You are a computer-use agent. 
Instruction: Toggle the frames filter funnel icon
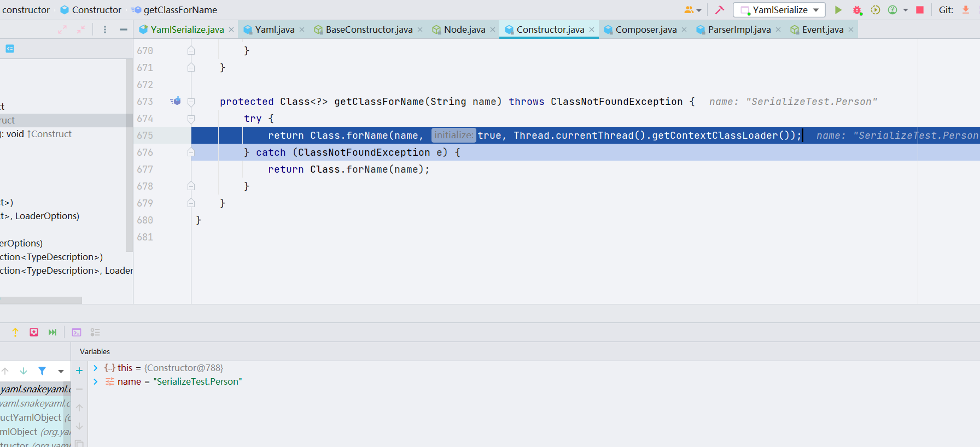(x=42, y=371)
